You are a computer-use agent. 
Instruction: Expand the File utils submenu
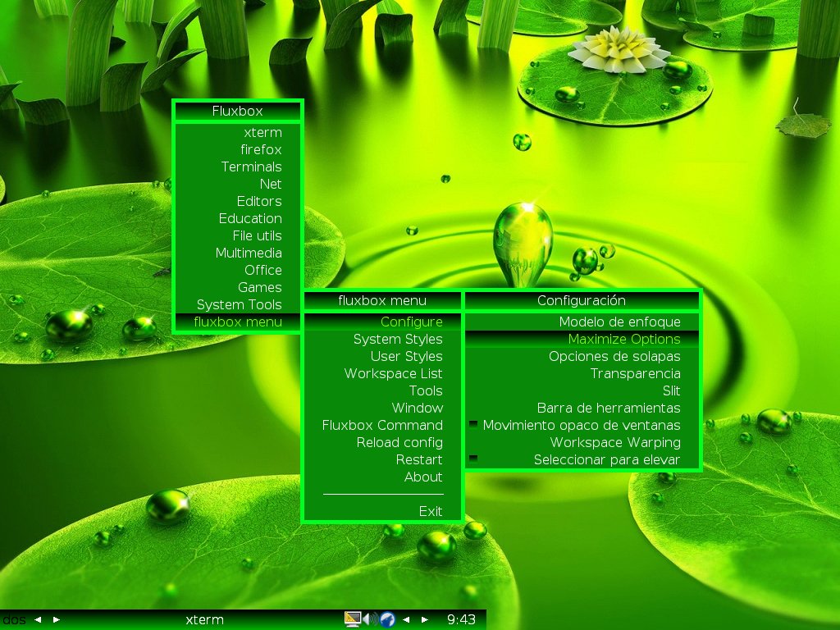click(237, 235)
